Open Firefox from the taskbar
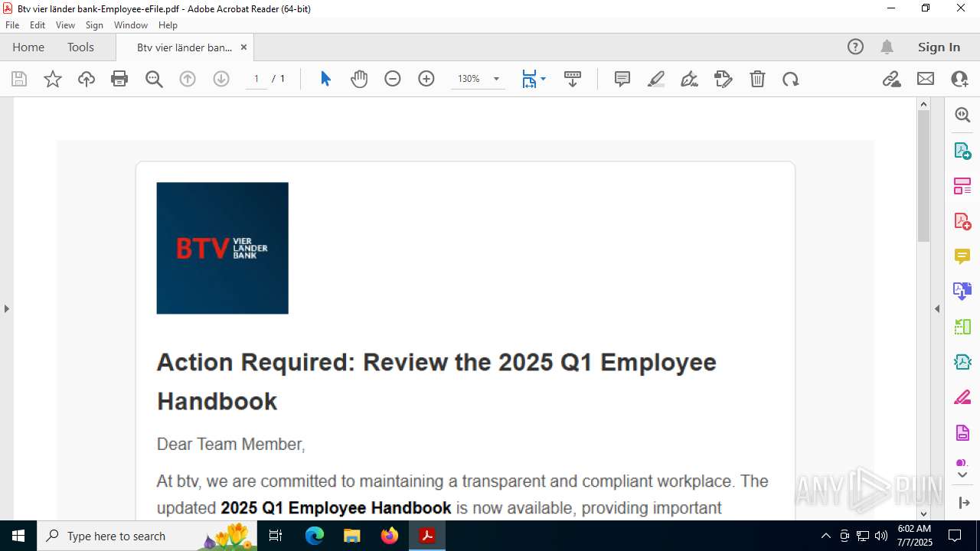 [x=390, y=536]
